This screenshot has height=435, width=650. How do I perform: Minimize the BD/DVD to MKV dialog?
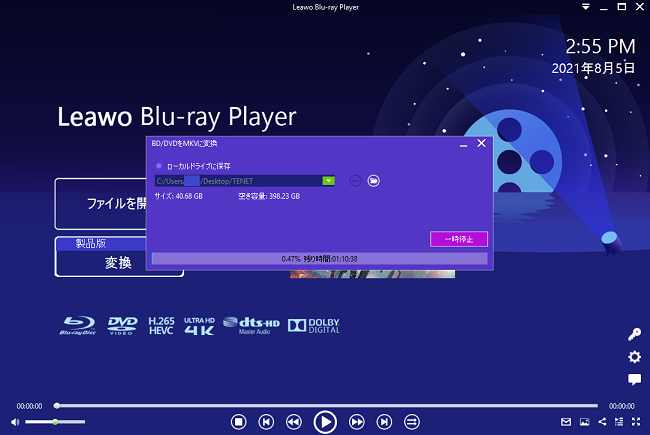[463, 144]
